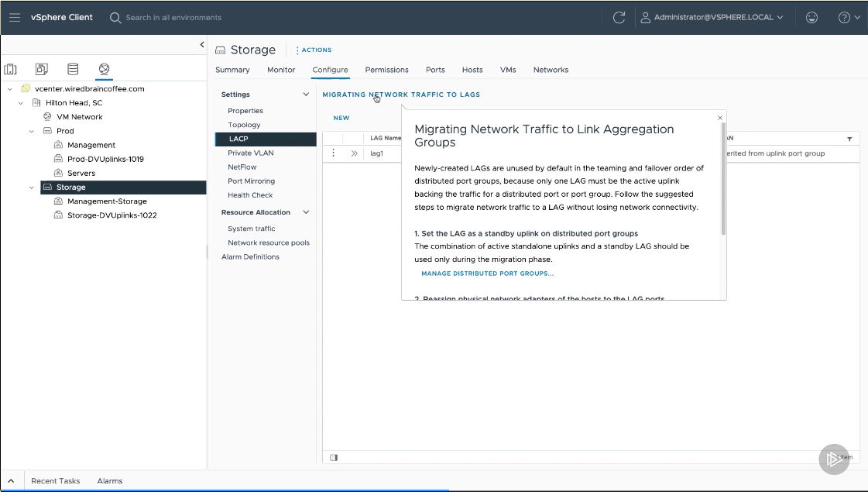Viewport: 868px width, 492px height.
Task: Switch to Storage inventory view icon
Action: tap(73, 70)
